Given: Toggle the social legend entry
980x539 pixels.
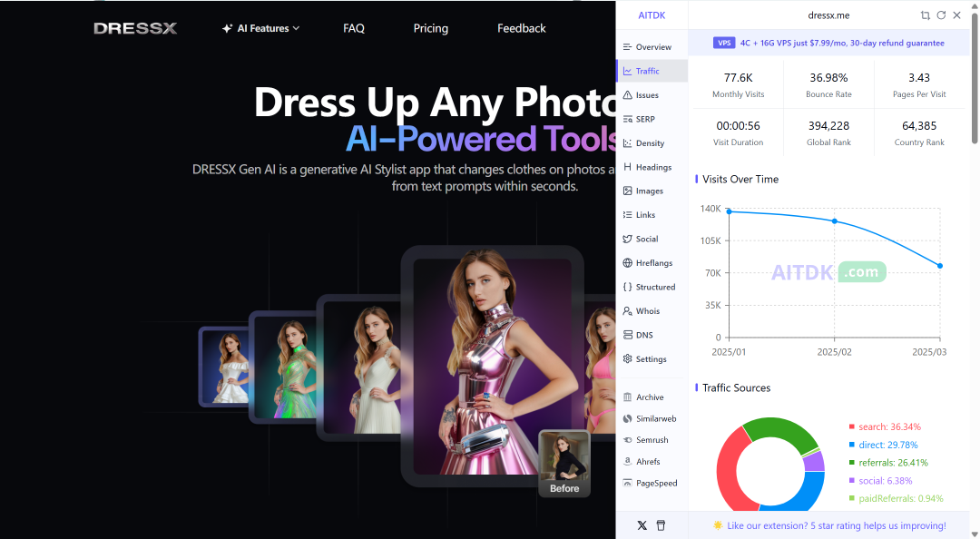Looking at the screenshot, I should 880,481.
